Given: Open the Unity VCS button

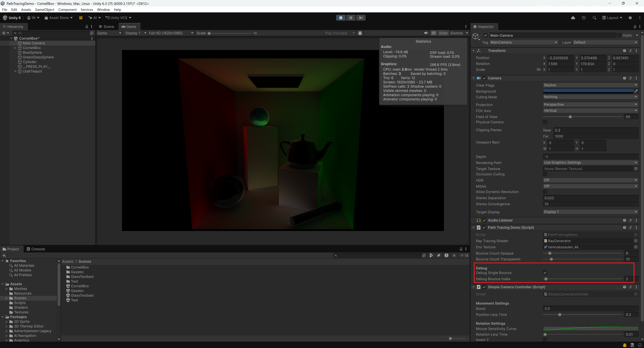Looking at the screenshot, I should pyautogui.click(x=119, y=18).
